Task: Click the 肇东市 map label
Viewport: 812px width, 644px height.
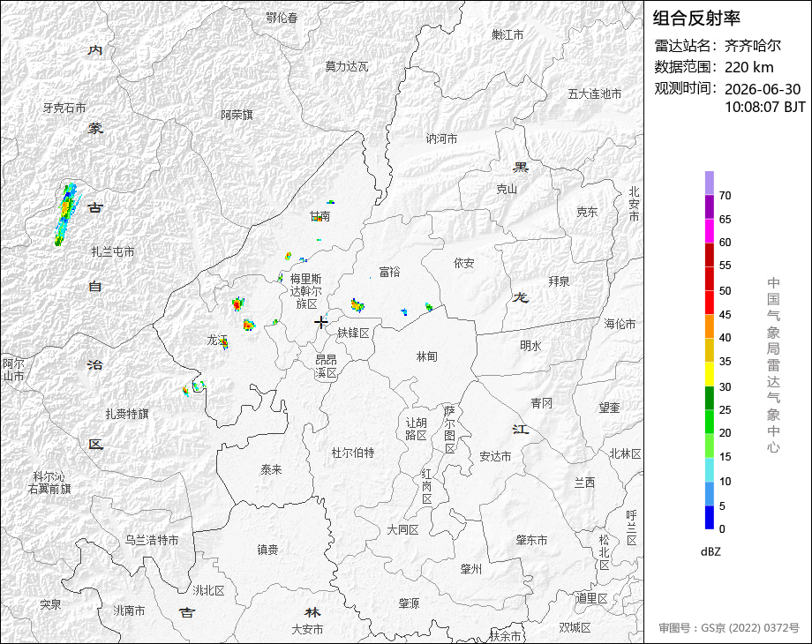Action: coord(531,540)
